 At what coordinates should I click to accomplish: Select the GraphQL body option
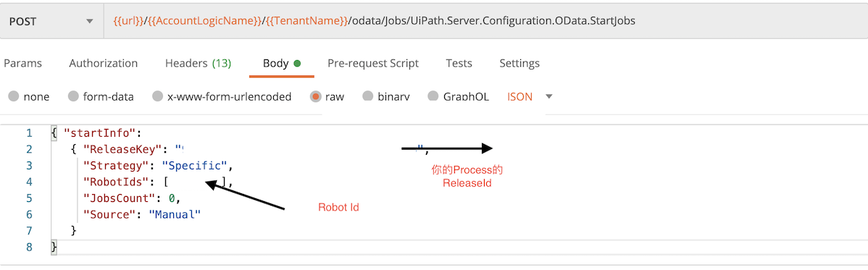[433, 97]
